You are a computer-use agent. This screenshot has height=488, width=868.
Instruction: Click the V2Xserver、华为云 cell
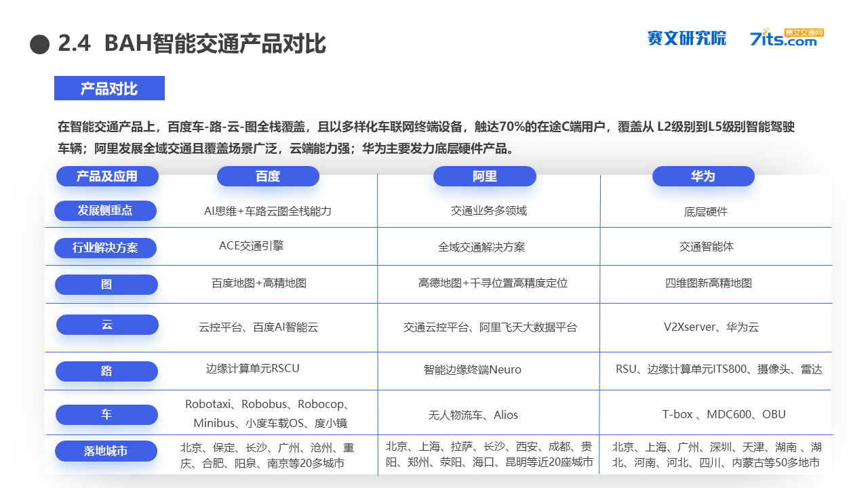click(711, 327)
